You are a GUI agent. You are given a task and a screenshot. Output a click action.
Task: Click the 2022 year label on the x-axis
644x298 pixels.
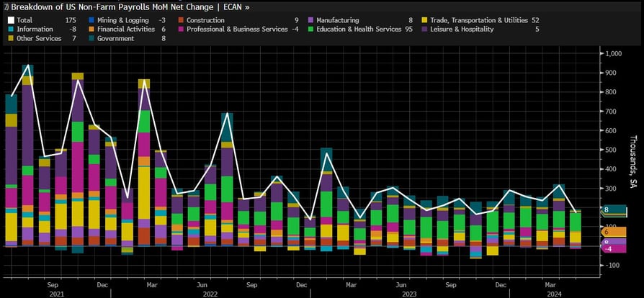click(x=210, y=292)
